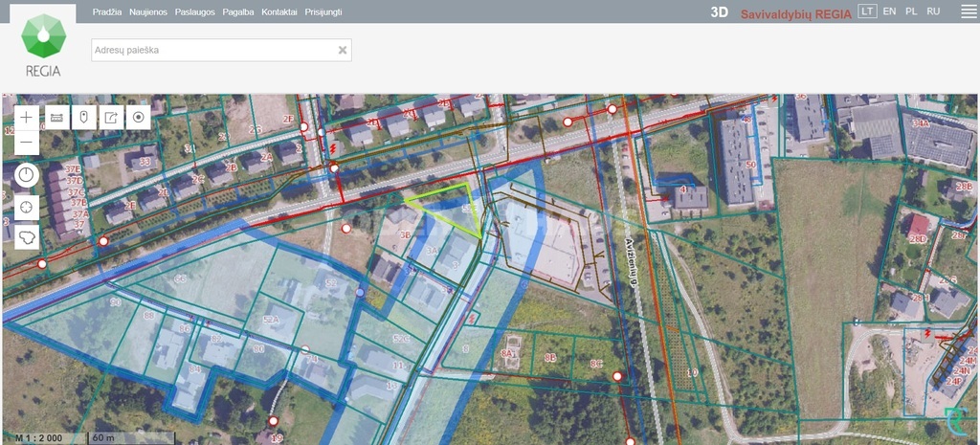The height and width of the screenshot is (445, 980).
Task: Open the Naujienos menu item
Action: point(148,11)
